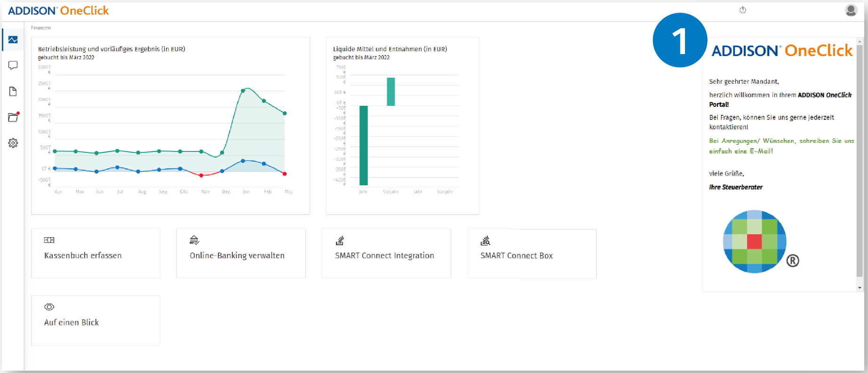Click the Auf einen Blick eye icon
Image resolution: width=868 pixels, height=373 pixels.
[49, 307]
